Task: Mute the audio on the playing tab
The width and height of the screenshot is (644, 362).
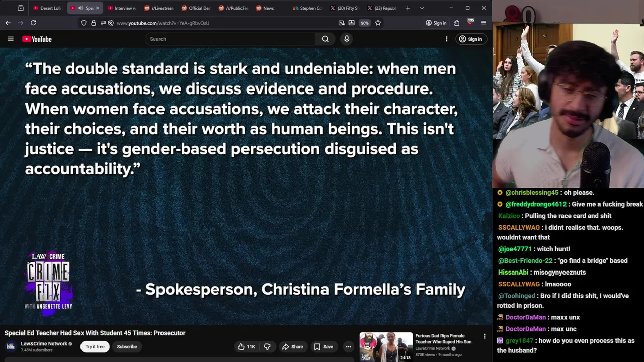Action: click(x=80, y=8)
